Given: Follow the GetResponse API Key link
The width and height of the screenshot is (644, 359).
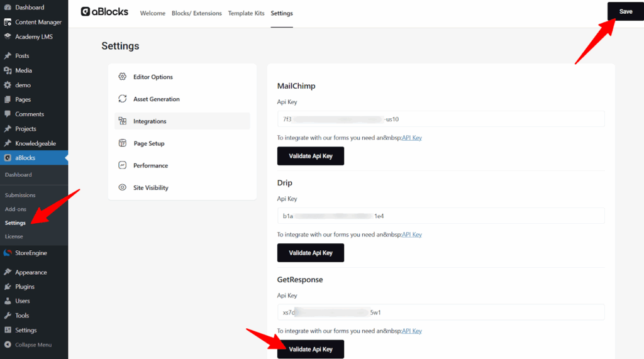Looking at the screenshot, I should (412, 331).
